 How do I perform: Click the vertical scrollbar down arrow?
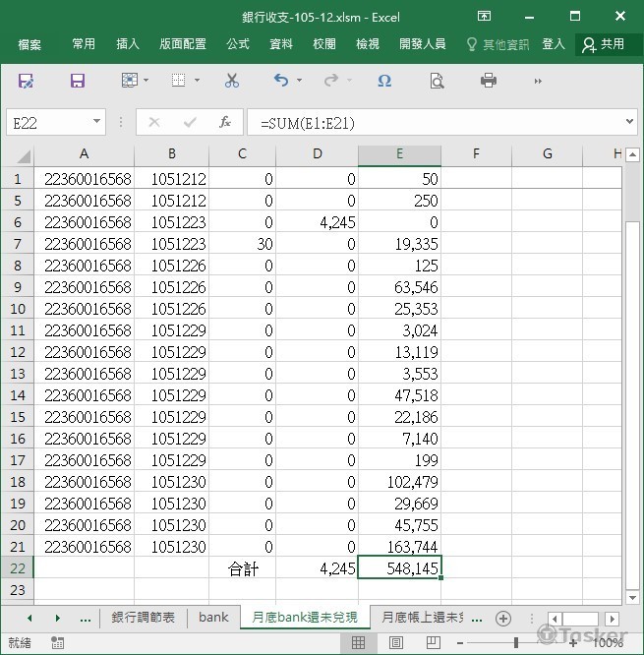(x=633, y=597)
